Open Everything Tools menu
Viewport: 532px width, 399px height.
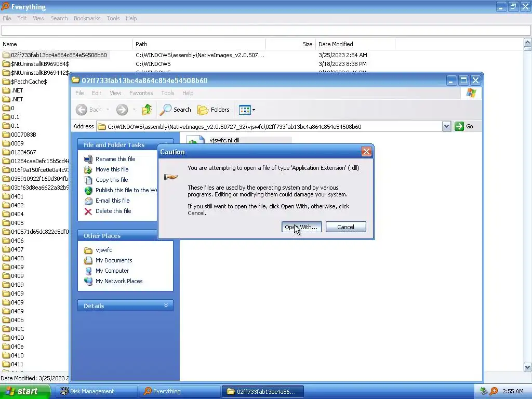tap(113, 18)
